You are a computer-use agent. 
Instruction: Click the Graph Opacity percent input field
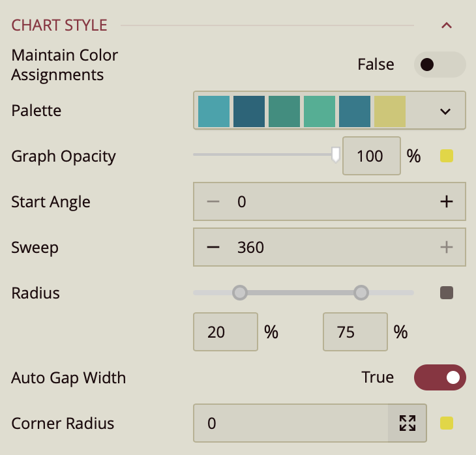(371, 156)
